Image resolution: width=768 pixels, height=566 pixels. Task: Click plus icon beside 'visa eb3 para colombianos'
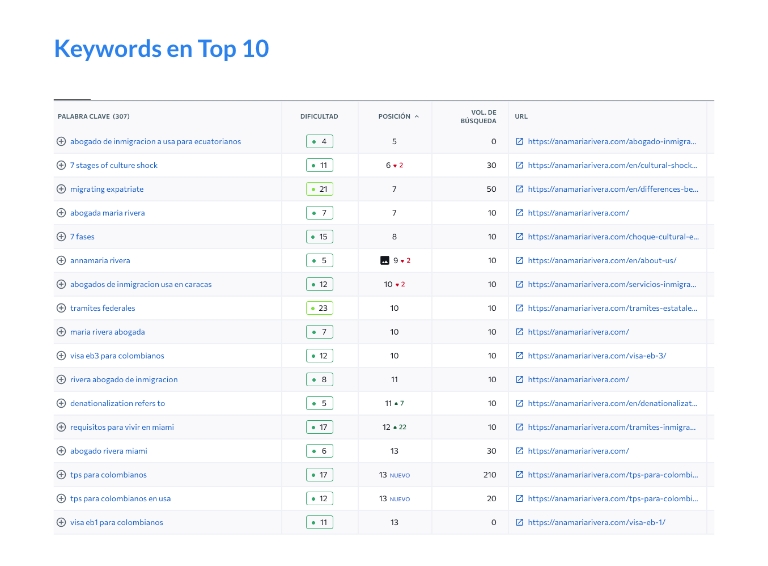pos(61,355)
